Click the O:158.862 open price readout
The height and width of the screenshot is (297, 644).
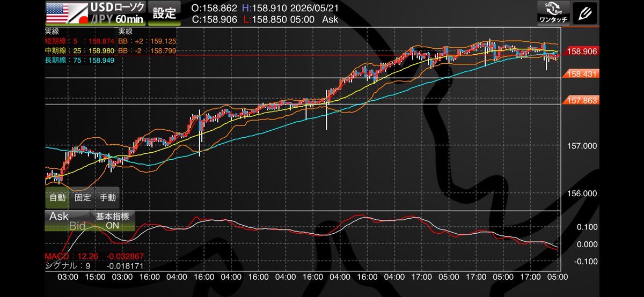pos(215,9)
